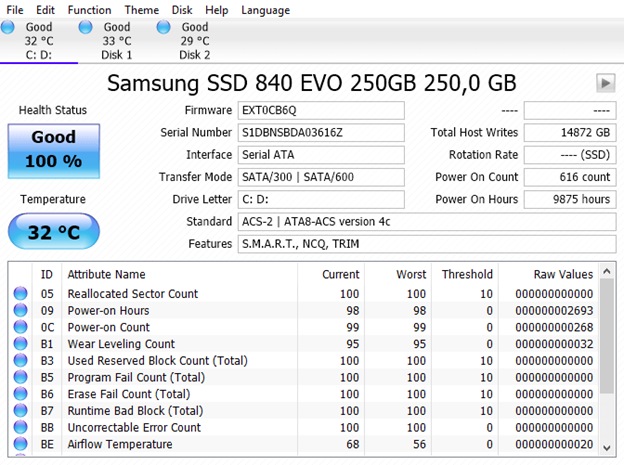Click the attribute list scrollbar thumb
Image resolution: width=624 pixels, height=465 pixels.
click(606, 336)
